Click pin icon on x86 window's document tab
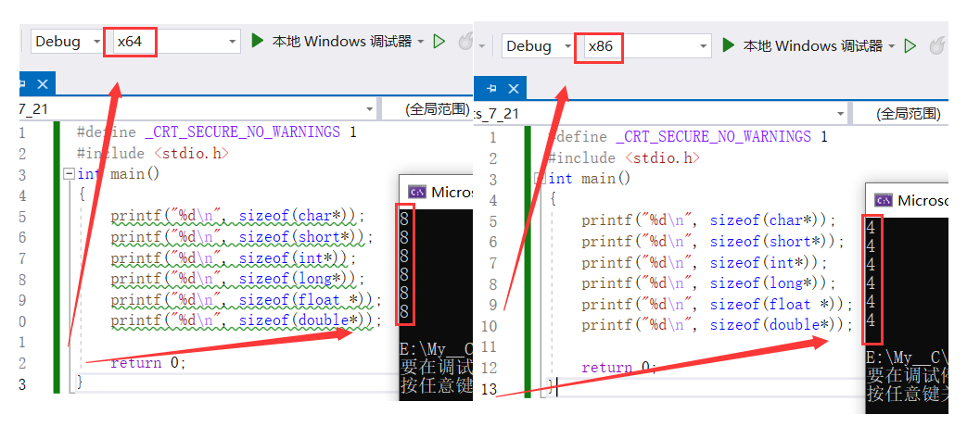The height and width of the screenshot is (439, 980). point(492,89)
